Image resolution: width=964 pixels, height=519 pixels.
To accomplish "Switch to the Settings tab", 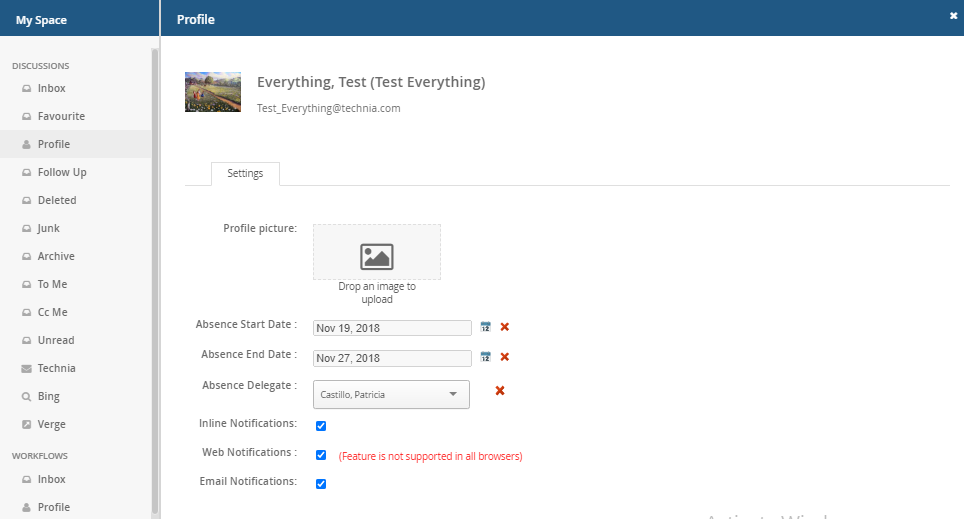I will (245, 173).
